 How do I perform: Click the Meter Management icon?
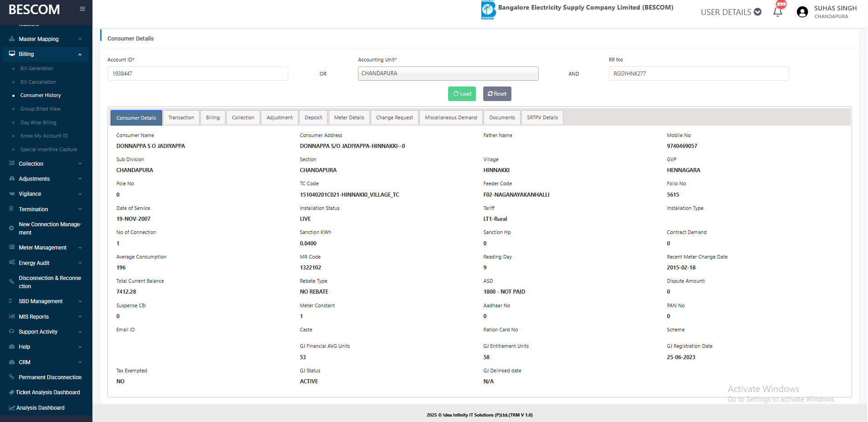tap(12, 247)
